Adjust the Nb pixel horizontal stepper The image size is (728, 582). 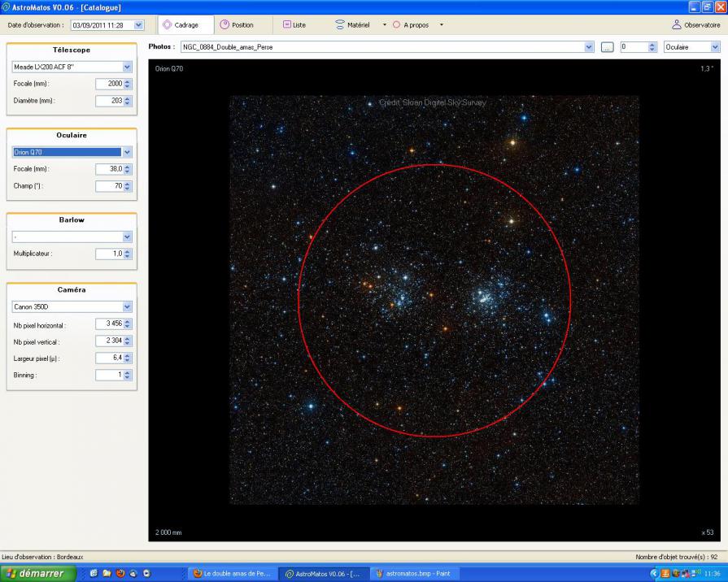(x=128, y=324)
